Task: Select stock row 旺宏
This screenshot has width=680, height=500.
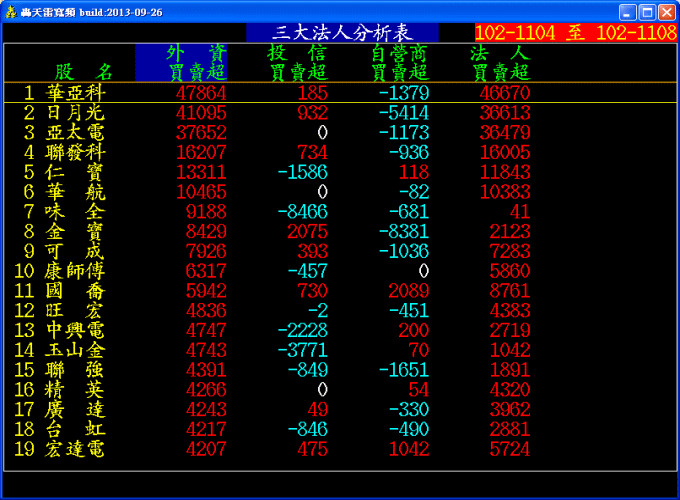Action: [340, 310]
